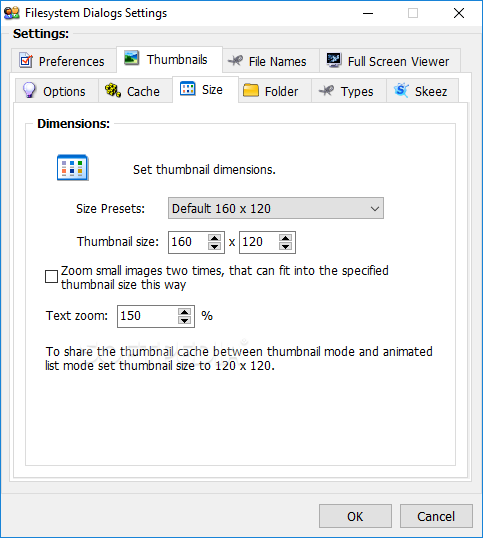Image resolution: width=483 pixels, height=538 pixels.
Task: Open the Preferences tab
Action: coord(63,61)
